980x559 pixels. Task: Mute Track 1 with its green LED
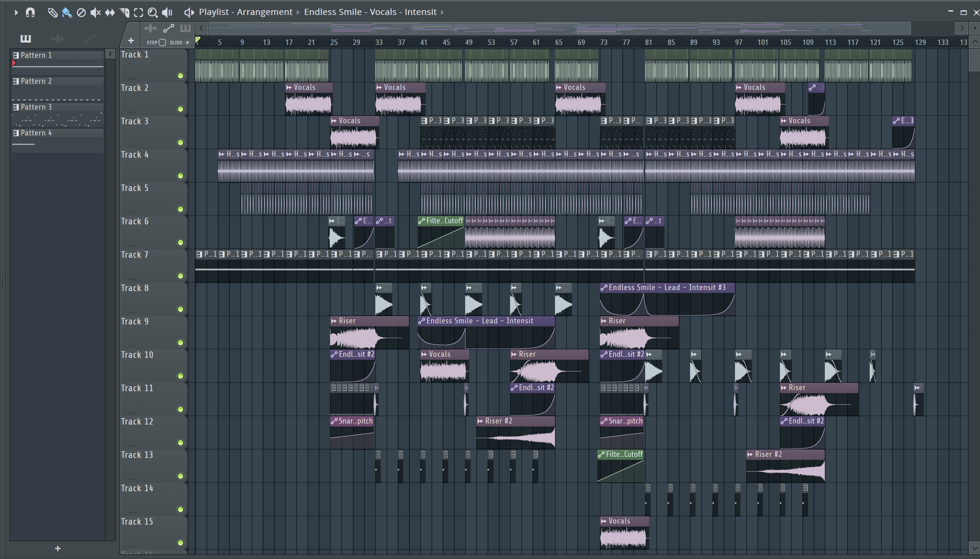pos(180,76)
